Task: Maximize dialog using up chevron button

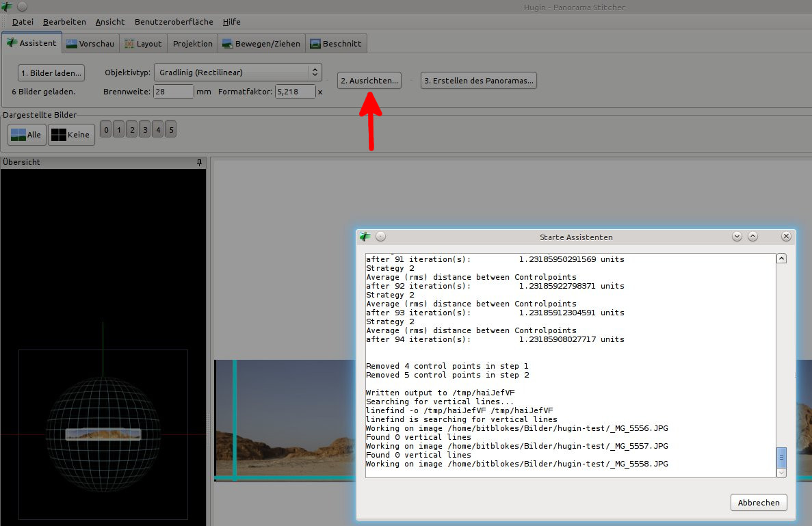Action: [753, 237]
